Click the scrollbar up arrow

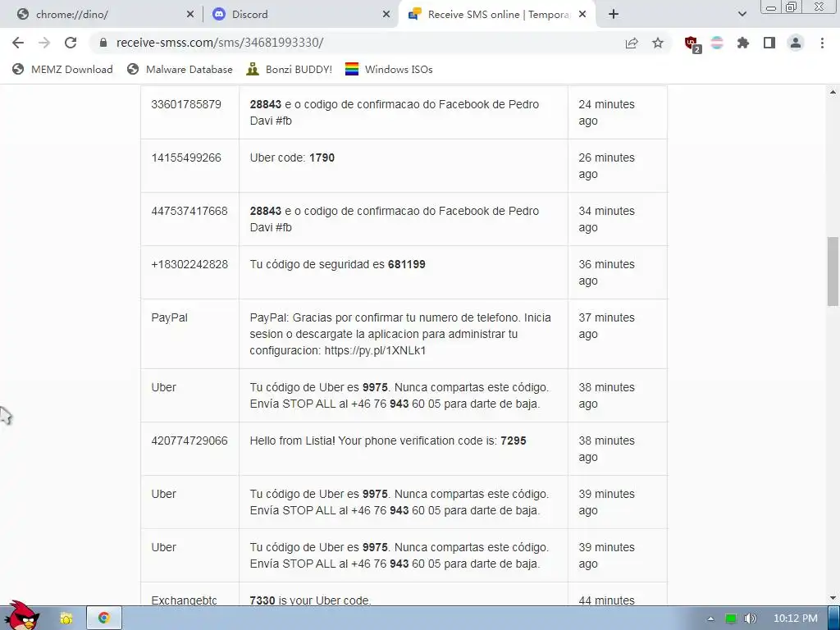coord(833,92)
